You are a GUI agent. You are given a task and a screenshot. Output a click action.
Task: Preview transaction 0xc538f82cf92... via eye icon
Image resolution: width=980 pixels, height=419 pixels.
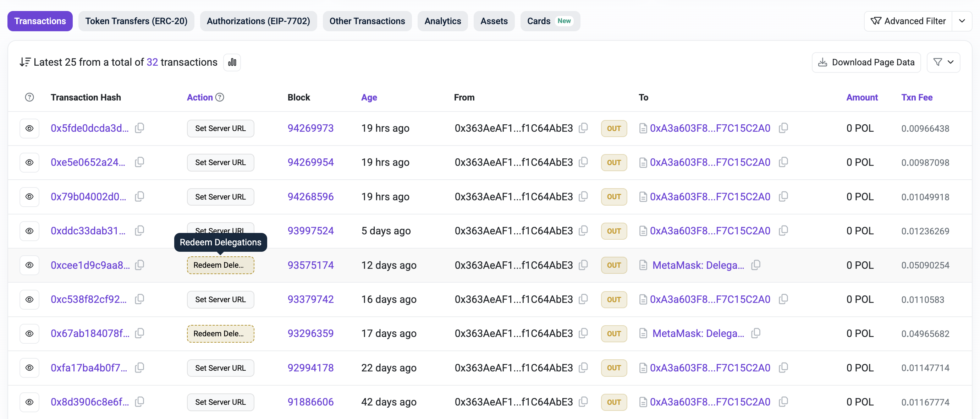coord(29,299)
